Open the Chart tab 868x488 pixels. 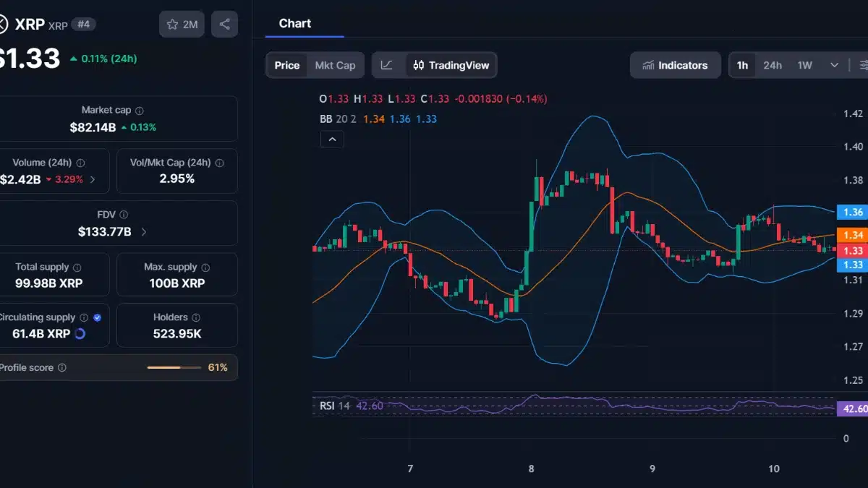(294, 22)
